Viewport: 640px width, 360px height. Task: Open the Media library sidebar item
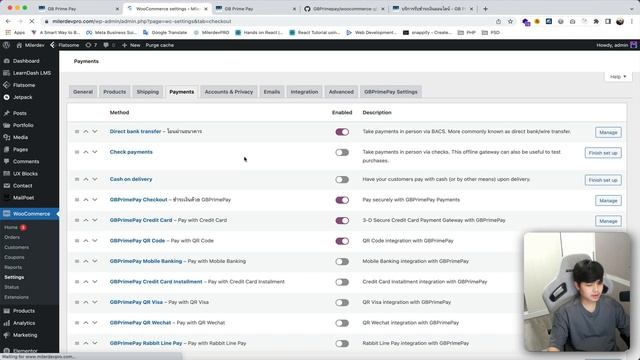tap(20, 138)
